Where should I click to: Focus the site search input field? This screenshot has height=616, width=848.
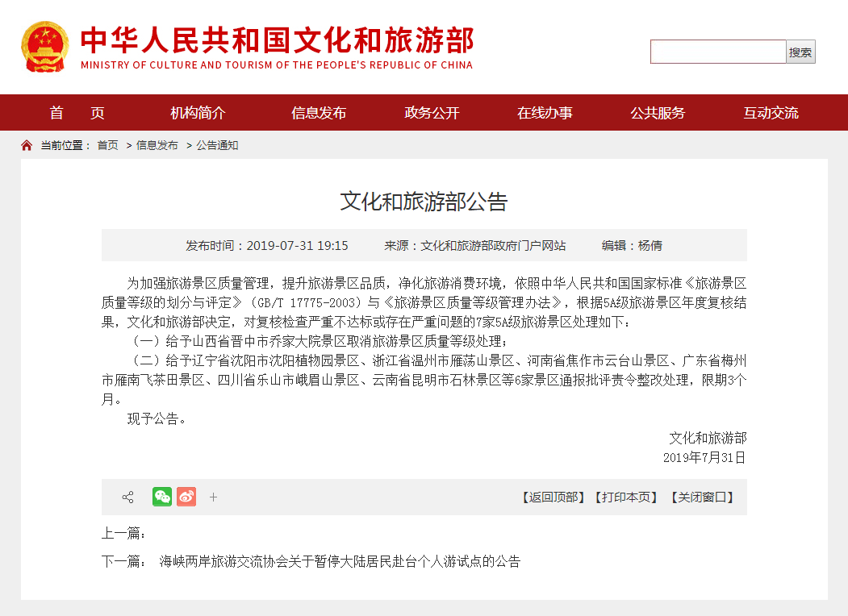(x=718, y=52)
